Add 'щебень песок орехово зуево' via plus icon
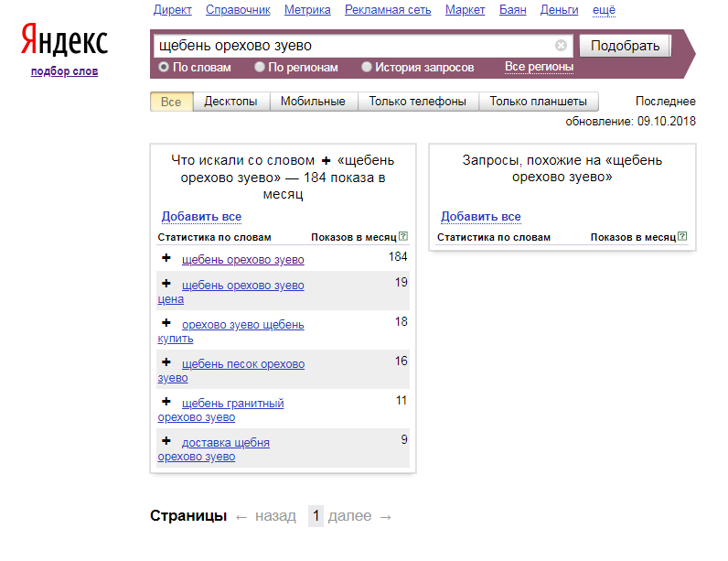Viewport: 728px width, 561px height. [166, 362]
